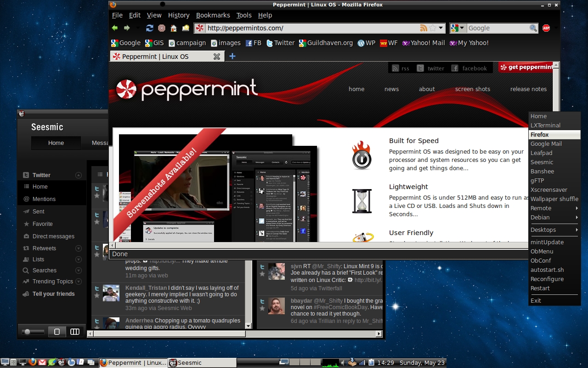588x368 pixels.
Task: Click the Seesmic taskbar window button
Action: 202,363
